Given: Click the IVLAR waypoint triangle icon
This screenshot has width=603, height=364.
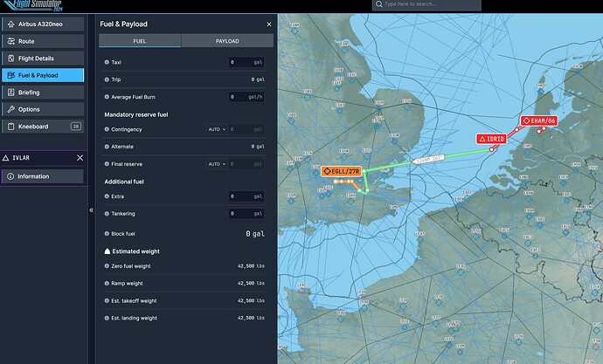Looking at the screenshot, I should [x=5, y=158].
